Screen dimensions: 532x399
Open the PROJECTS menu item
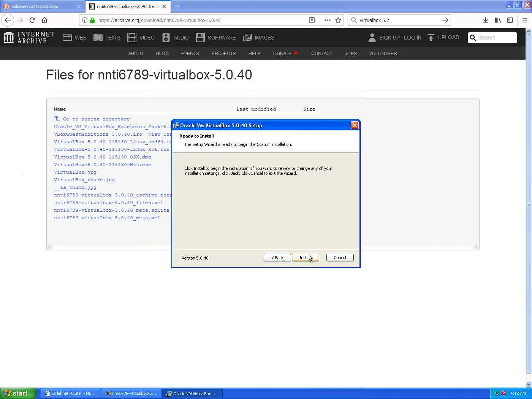224,54
